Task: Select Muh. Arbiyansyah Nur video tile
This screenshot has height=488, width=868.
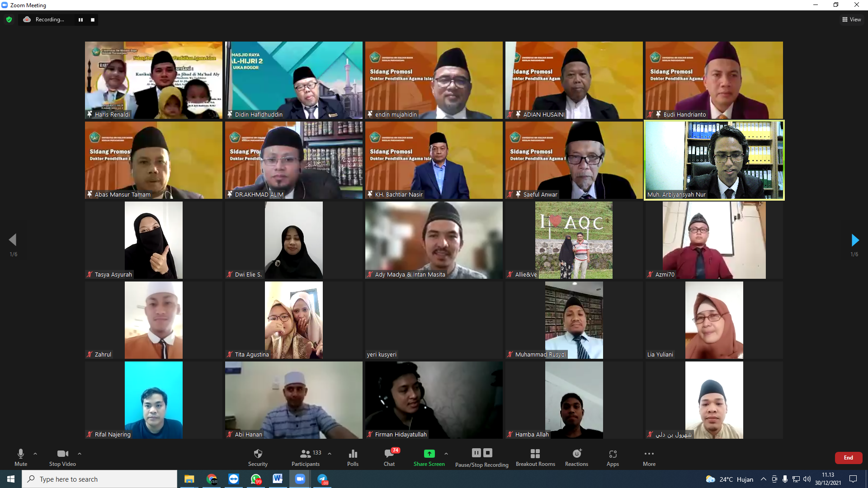Action: point(714,160)
